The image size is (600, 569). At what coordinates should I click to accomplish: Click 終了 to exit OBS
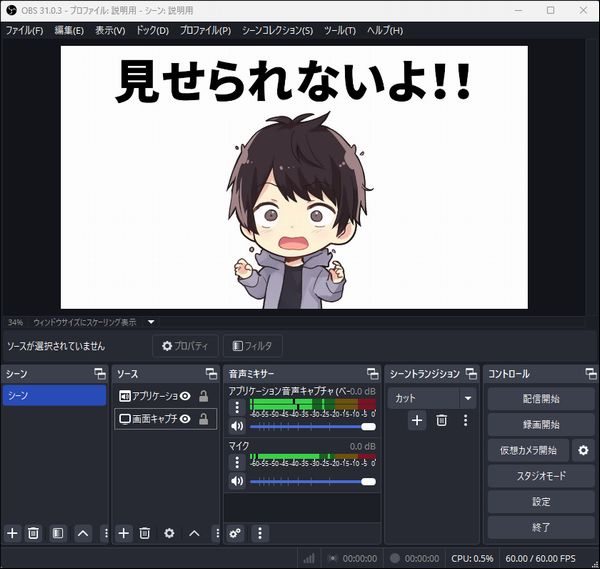pos(541,527)
